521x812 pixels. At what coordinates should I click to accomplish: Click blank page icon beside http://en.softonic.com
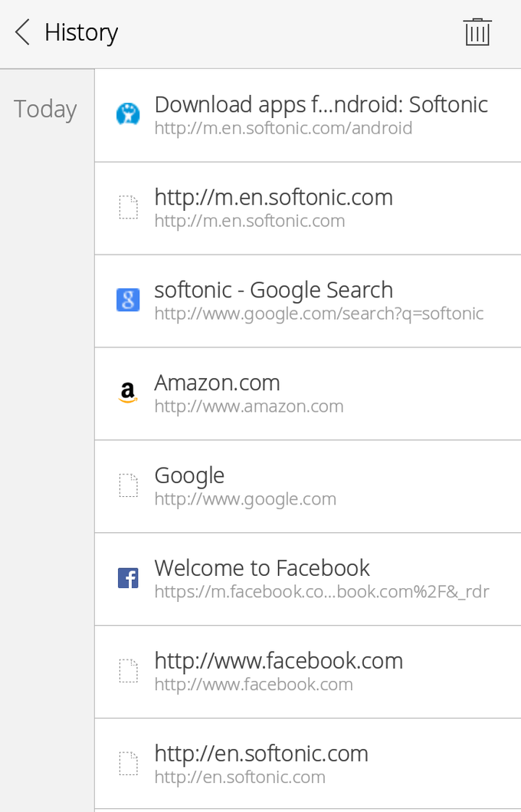pos(128,764)
